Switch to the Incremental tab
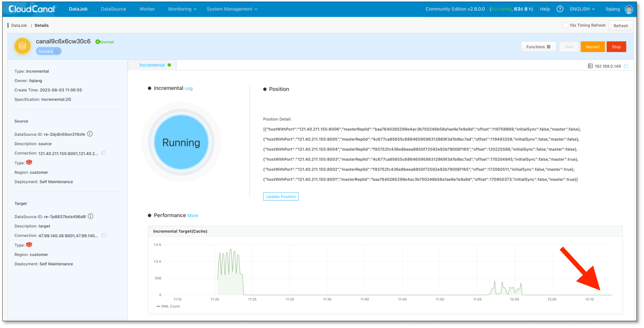 click(152, 65)
